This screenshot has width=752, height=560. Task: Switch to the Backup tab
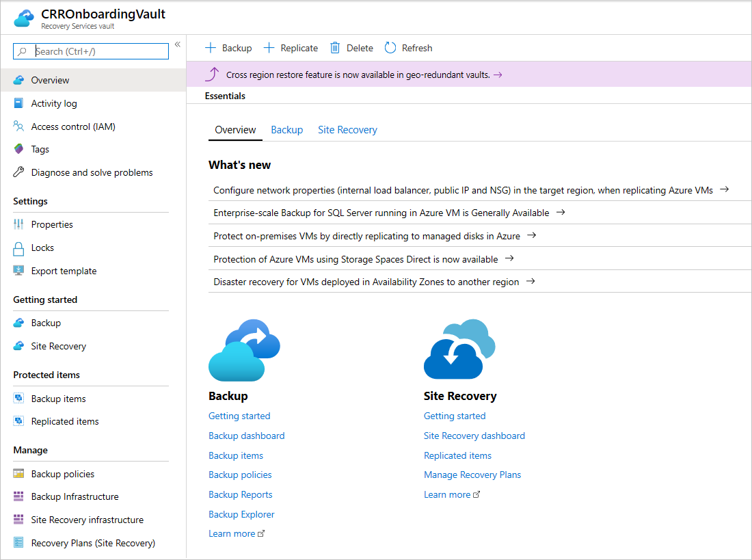pyautogui.click(x=286, y=130)
